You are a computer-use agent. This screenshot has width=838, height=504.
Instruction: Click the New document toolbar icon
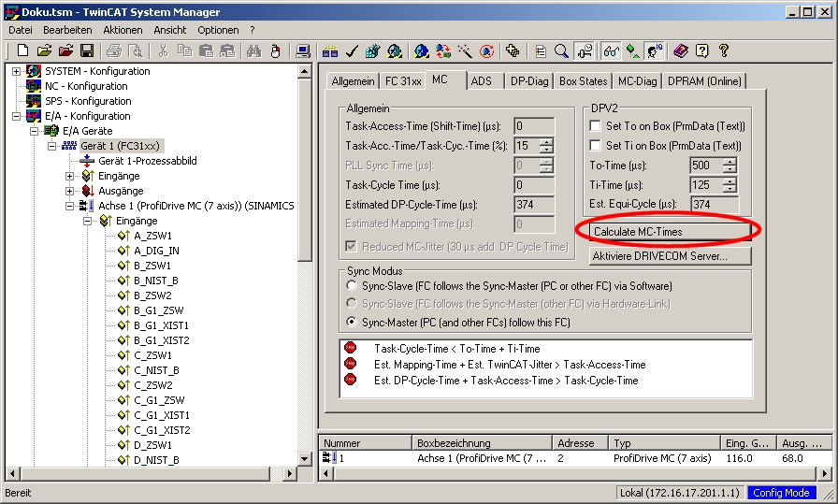point(22,50)
